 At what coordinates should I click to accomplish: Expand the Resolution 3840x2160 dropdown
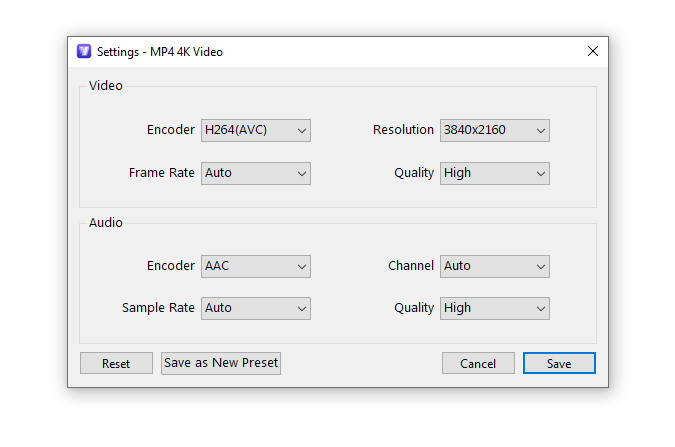(495, 130)
